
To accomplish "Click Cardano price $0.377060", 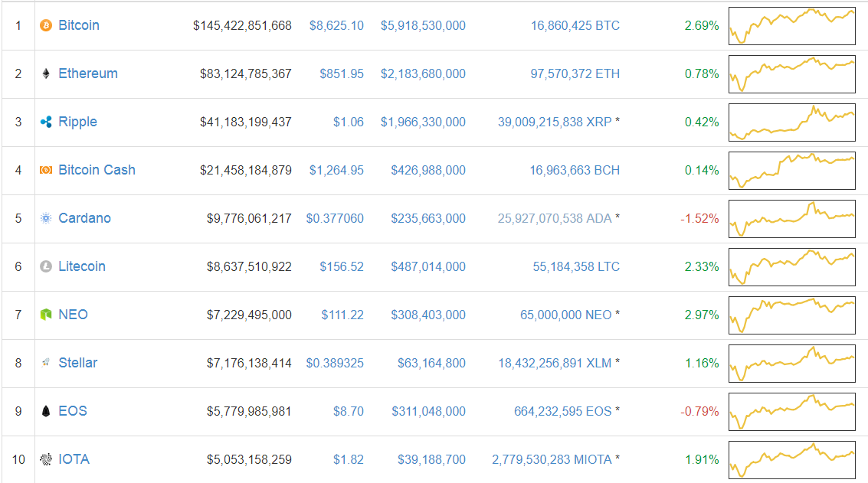I will 335,218.
